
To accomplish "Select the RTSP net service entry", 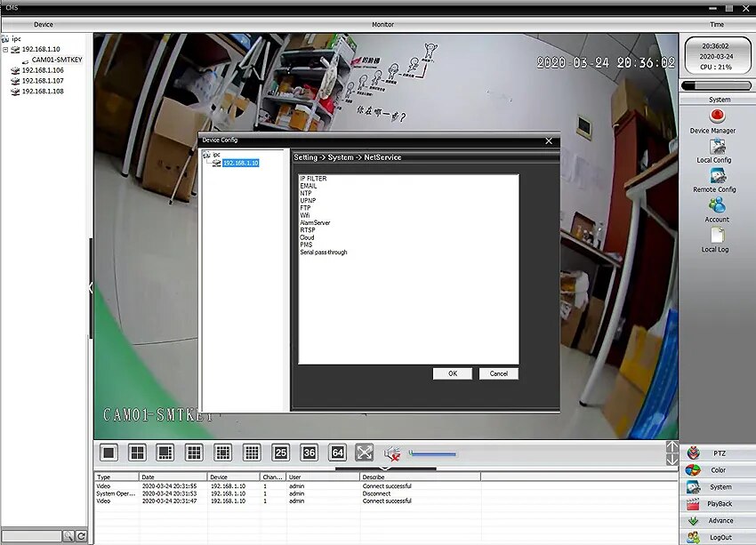I will 308,230.
